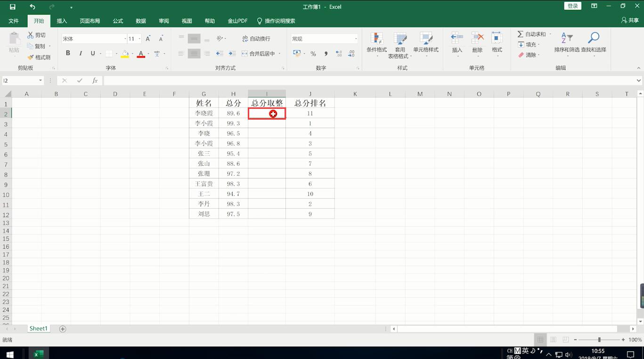The height and width of the screenshot is (359, 644).
Task: Apply the red font color A
Action: click(x=141, y=54)
